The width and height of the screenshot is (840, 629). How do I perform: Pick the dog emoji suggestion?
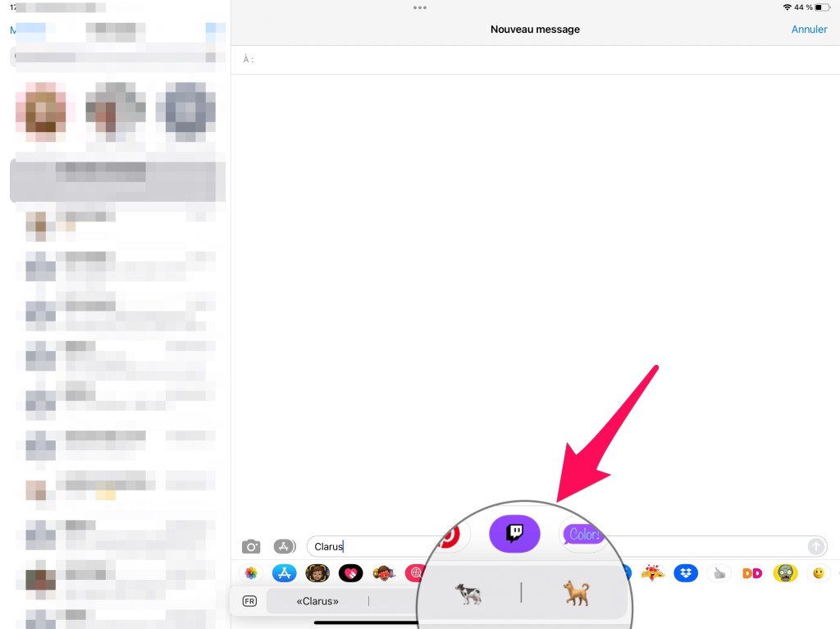click(x=577, y=592)
